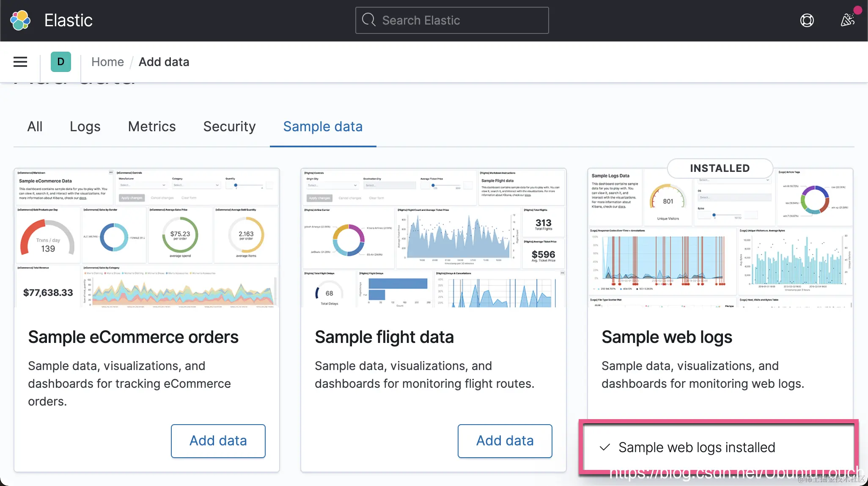Viewport: 868px width, 486px height.
Task: Switch to the Security tab
Action: 229,127
